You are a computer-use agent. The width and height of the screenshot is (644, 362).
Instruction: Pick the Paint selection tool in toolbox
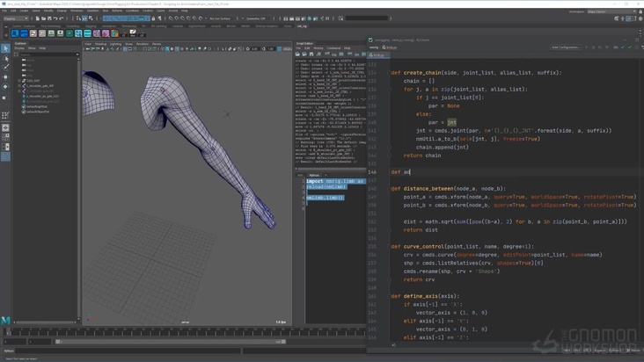pyautogui.click(x=5, y=68)
